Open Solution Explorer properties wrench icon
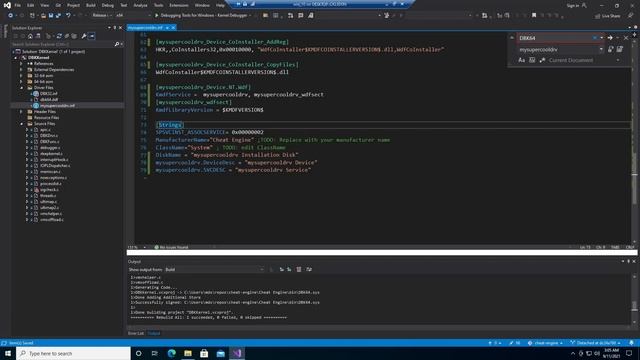Viewport: 640px width, 360px height. [84, 36]
